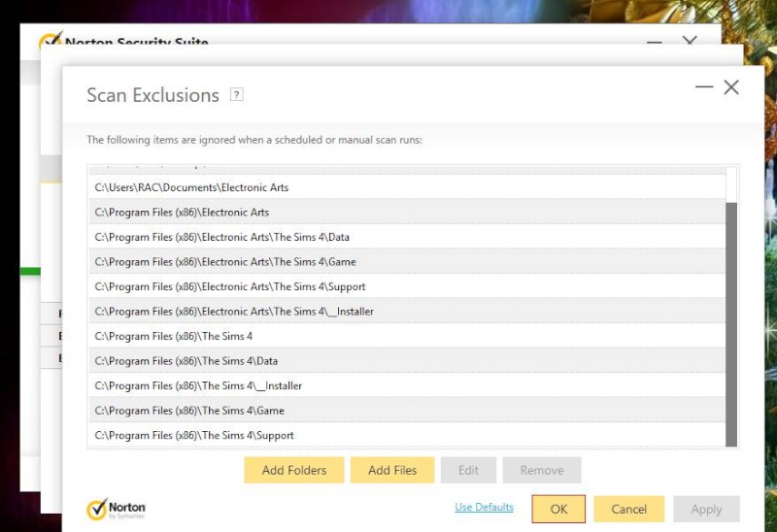
Task: Select C:\Program Files (x86)\Electronic Arts entry
Action: coord(407,212)
